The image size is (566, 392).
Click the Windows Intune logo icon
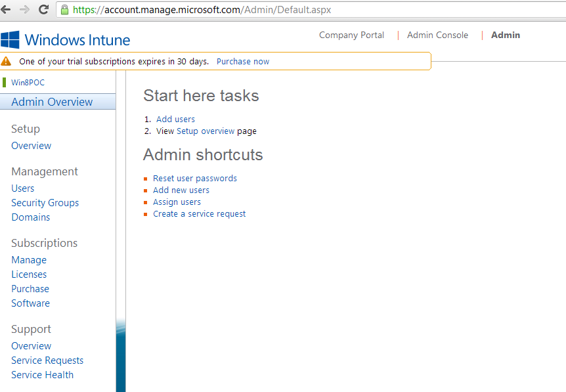(11, 39)
